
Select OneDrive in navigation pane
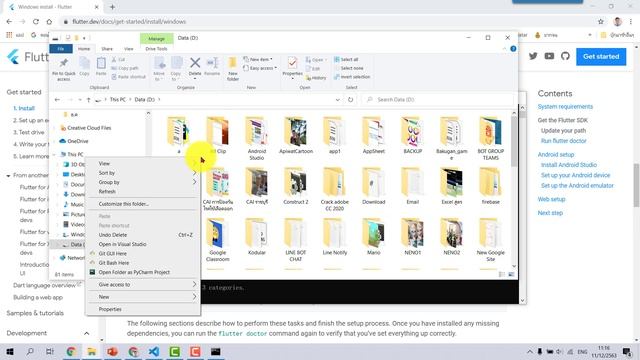78,141
